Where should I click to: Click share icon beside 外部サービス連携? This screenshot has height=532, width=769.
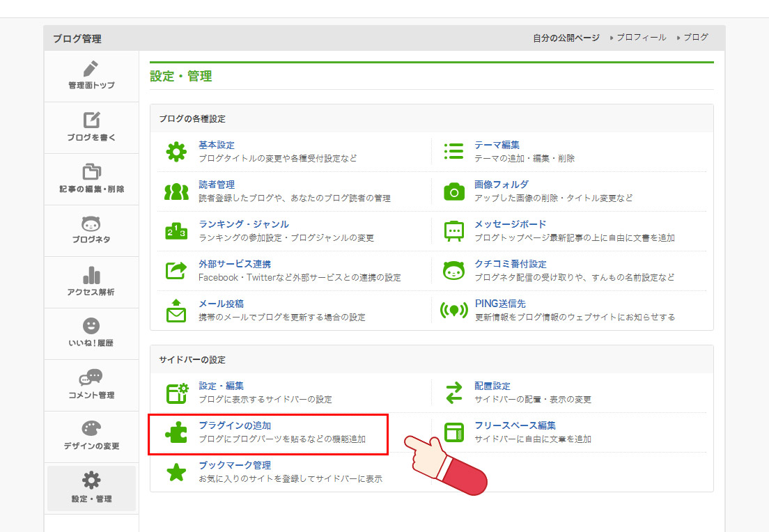pyautogui.click(x=176, y=271)
